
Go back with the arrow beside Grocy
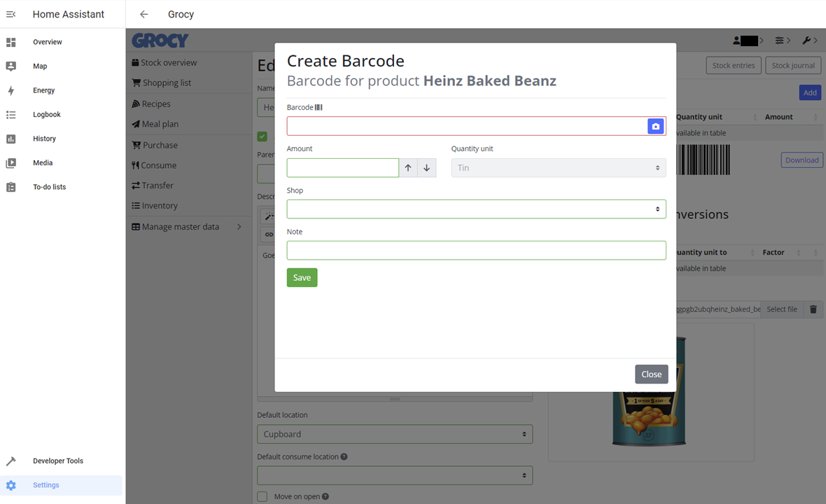click(x=143, y=14)
